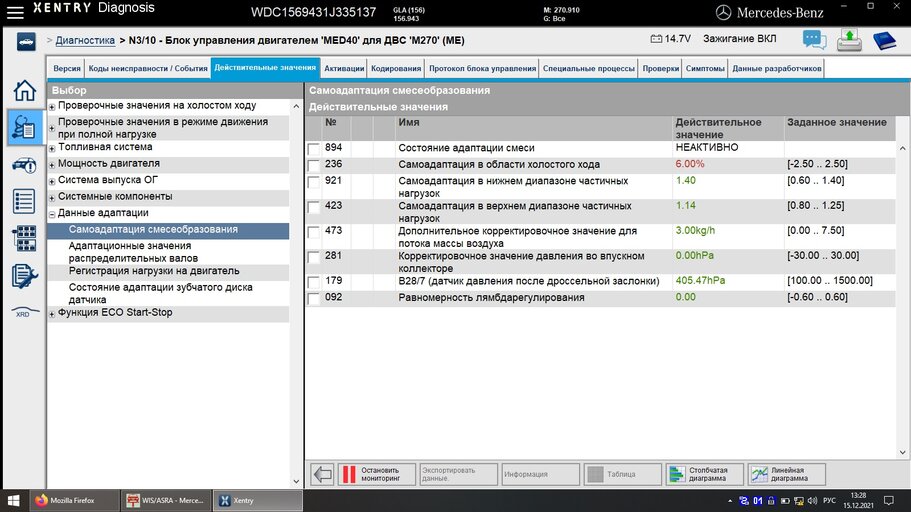Image resolution: width=911 pixels, height=512 pixels.
Task: Open the volume tray icon
Action: tap(812, 500)
